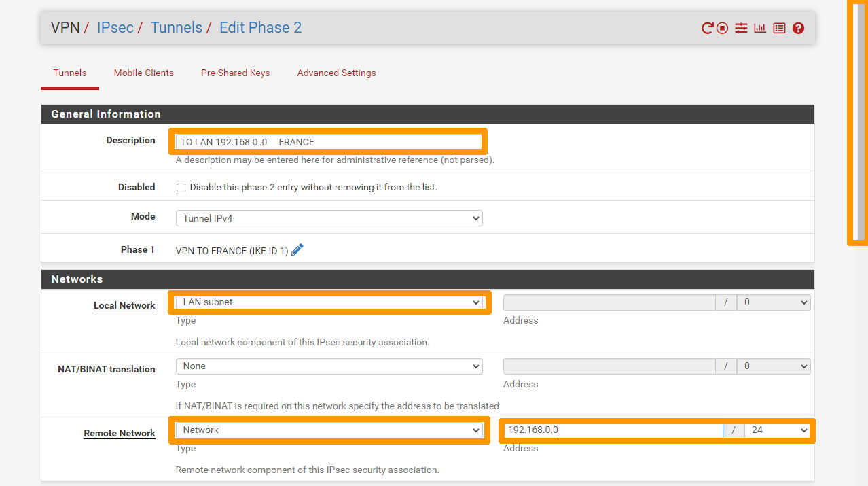The image size is (868, 486).
Task: Edit the VPN TO FRANCE phase 1 pencil
Action: [x=297, y=250]
